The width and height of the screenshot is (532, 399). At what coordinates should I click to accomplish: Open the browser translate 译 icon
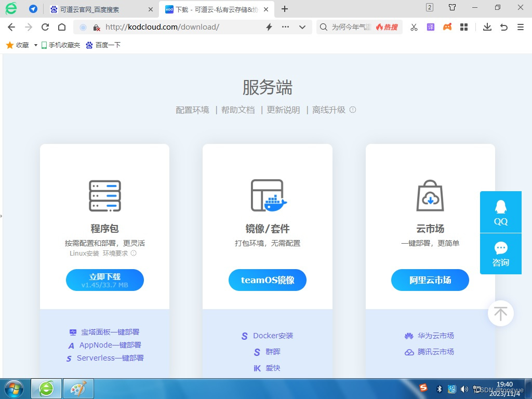point(430,26)
